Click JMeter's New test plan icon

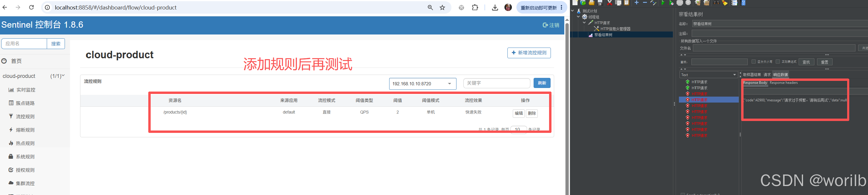tap(575, 2)
